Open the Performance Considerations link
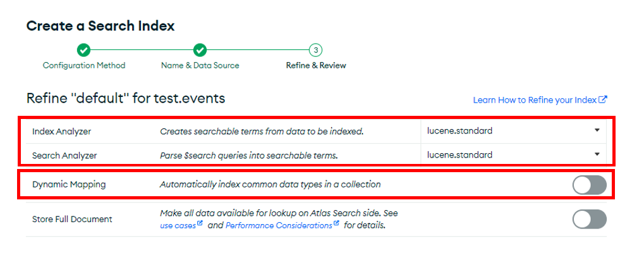Screen dimensions: 644x269 click(x=279, y=225)
